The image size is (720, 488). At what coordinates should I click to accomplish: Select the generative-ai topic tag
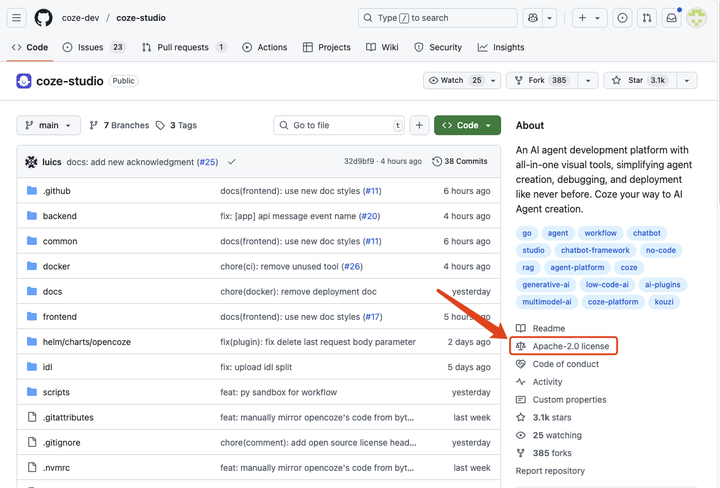pos(546,285)
